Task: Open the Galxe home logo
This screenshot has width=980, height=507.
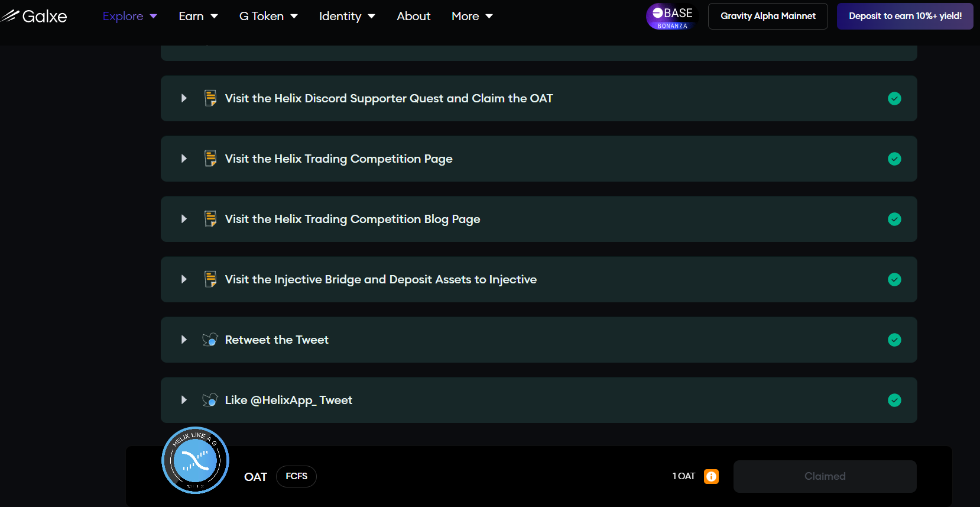Action: click(x=34, y=16)
